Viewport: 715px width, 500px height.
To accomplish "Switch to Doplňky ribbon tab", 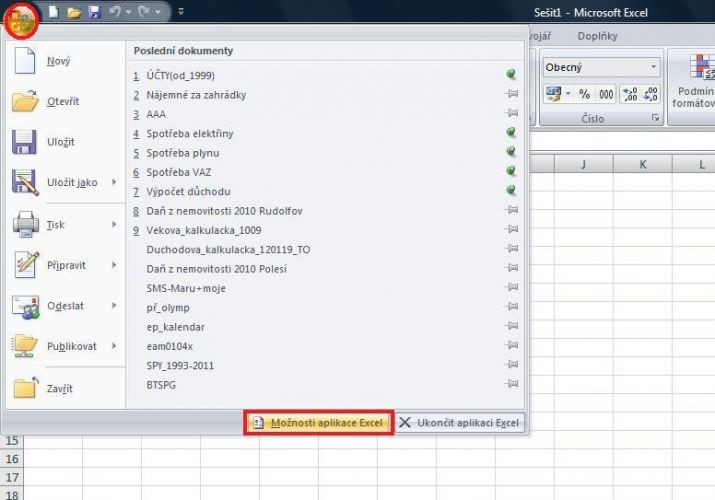I will (597, 36).
